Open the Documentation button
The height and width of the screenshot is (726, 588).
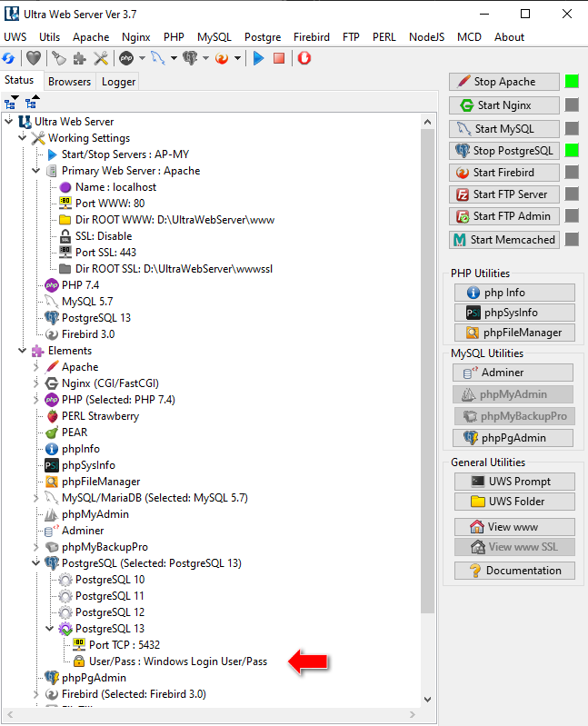click(x=515, y=571)
